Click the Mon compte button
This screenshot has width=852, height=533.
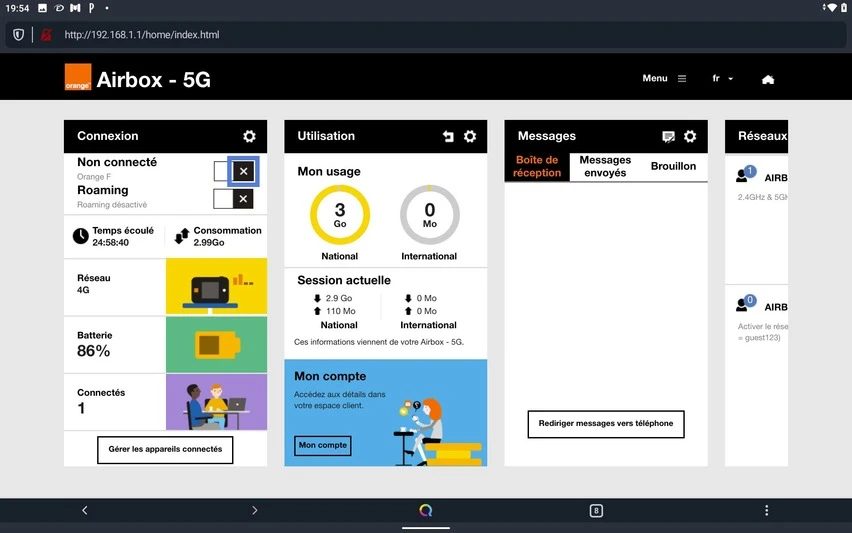[x=323, y=445]
